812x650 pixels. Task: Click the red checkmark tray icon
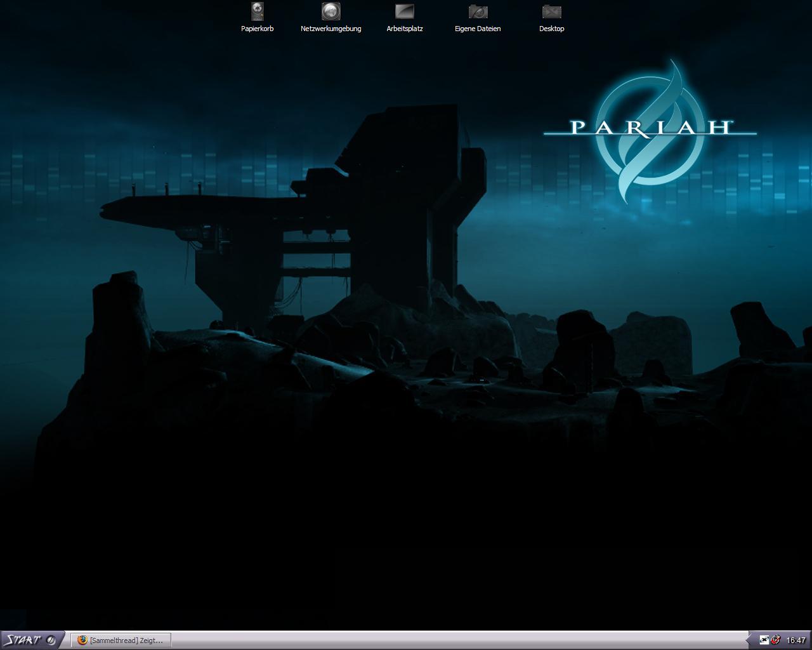click(775, 640)
